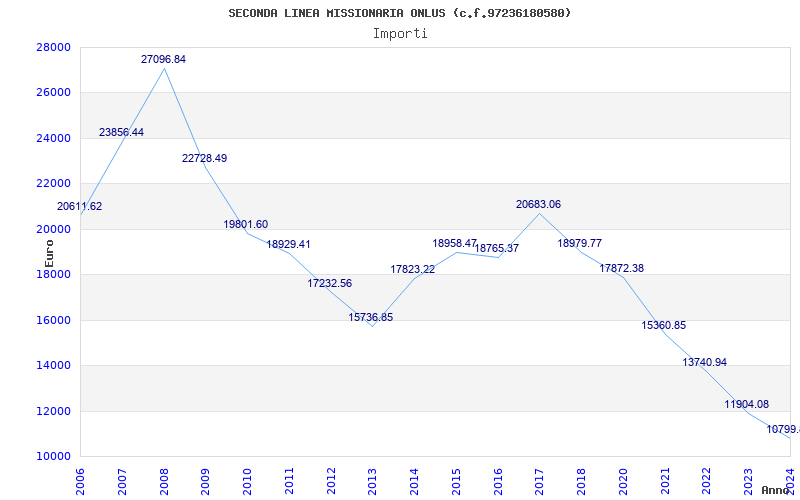Select the 23856.44 data label
Viewport: 800px width, 500px height.
click(121, 132)
